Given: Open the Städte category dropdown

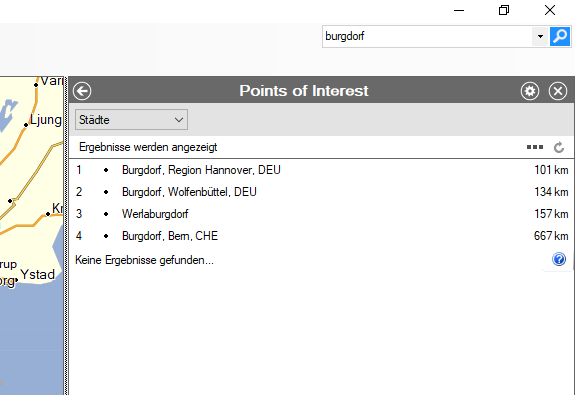Looking at the screenshot, I should tap(131, 120).
